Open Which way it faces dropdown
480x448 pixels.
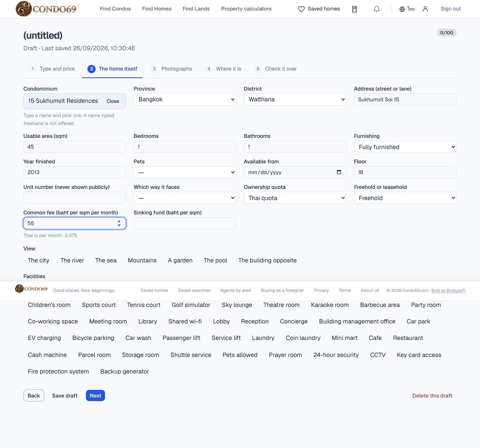click(185, 198)
